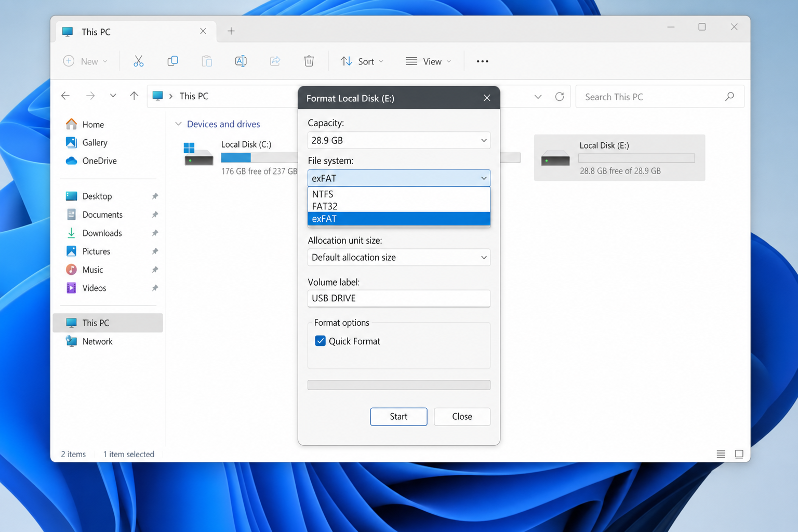Click the pin icon next to Desktop
The width and height of the screenshot is (798, 532).
(x=155, y=196)
